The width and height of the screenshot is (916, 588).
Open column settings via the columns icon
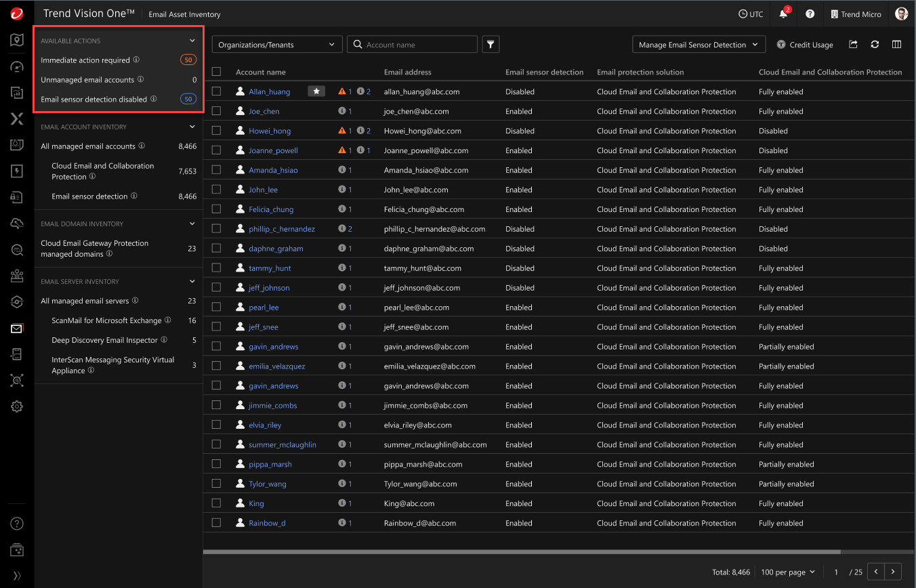click(x=896, y=45)
